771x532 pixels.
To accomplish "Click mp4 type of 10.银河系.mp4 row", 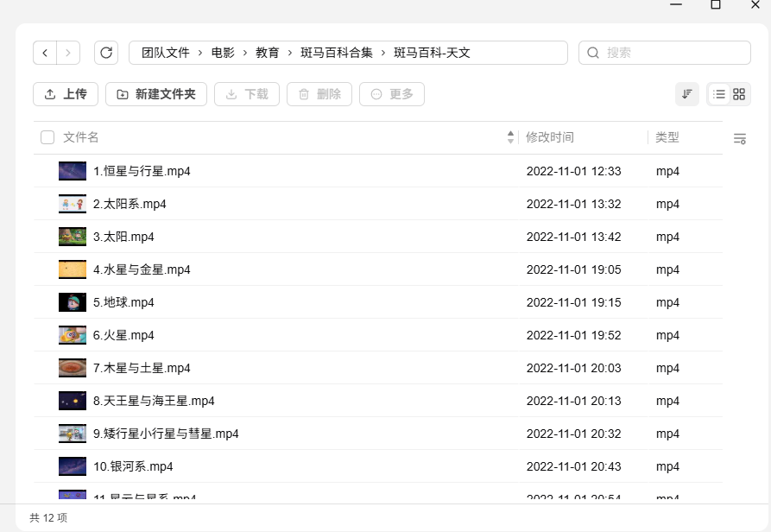I will (x=667, y=466).
